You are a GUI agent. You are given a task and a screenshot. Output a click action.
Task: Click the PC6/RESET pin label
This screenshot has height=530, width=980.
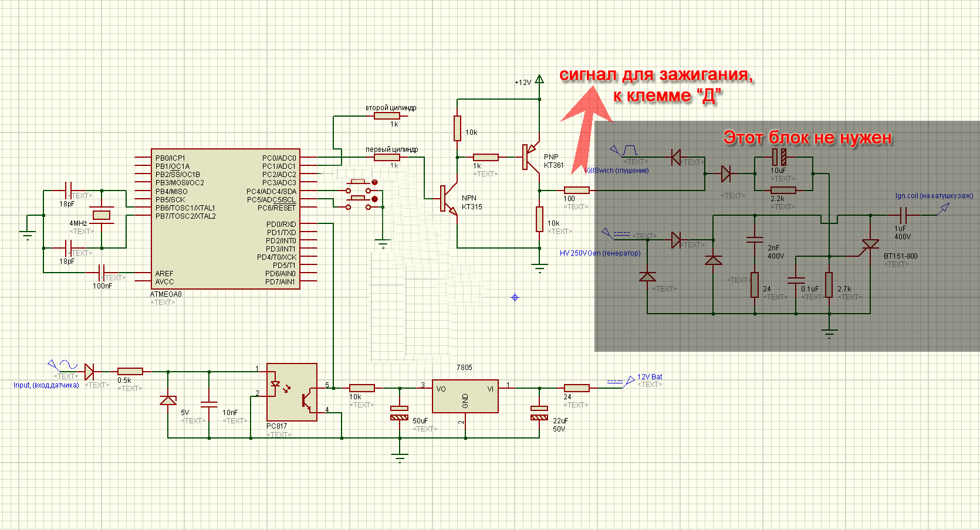[276, 208]
